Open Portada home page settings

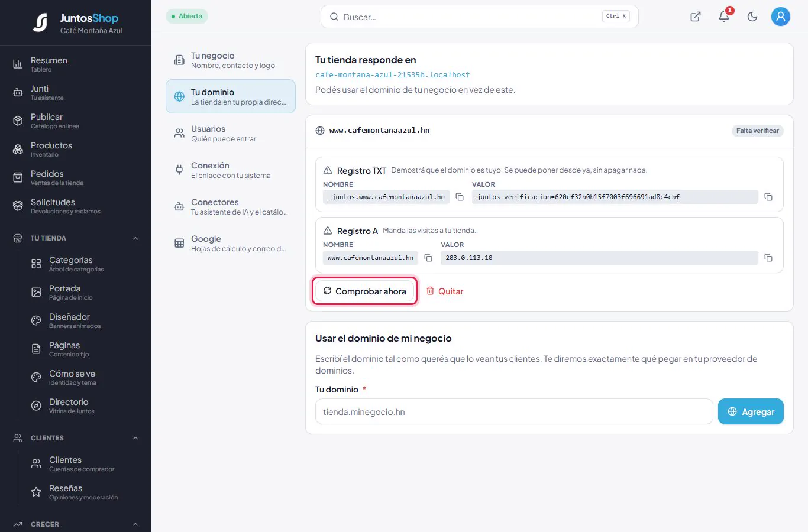coord(85,292)
